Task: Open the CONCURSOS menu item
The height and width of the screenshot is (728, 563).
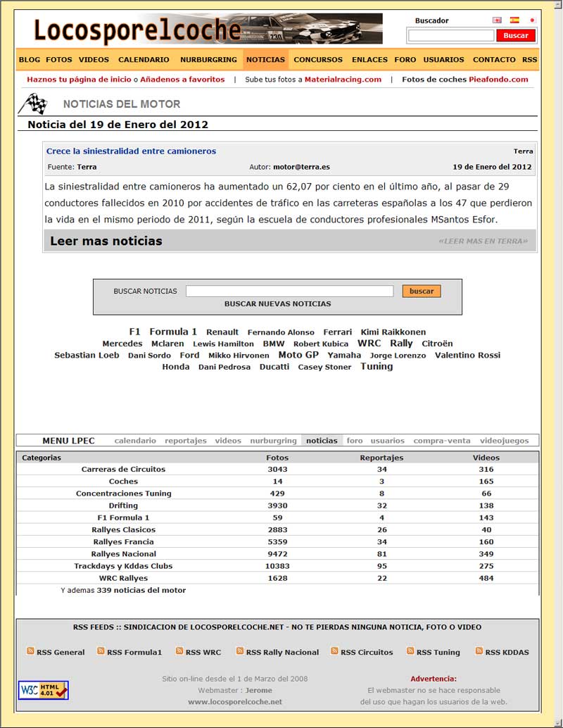Action: click(318, 59)
